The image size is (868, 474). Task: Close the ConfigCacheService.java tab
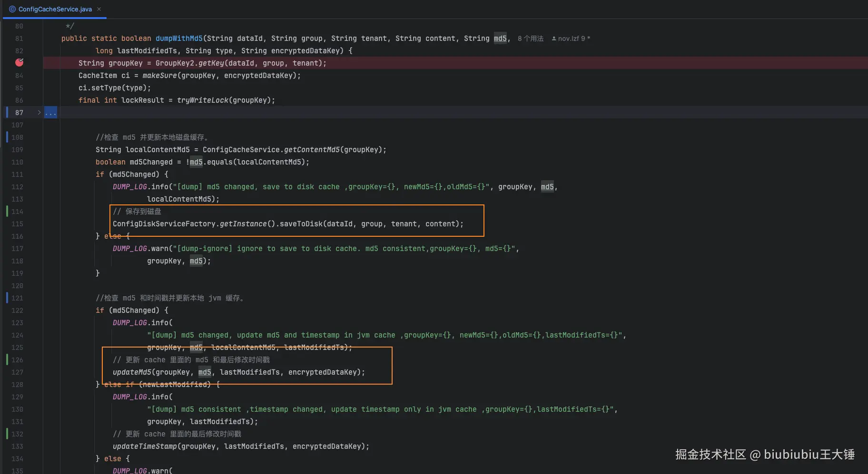(x=99, y=9)
